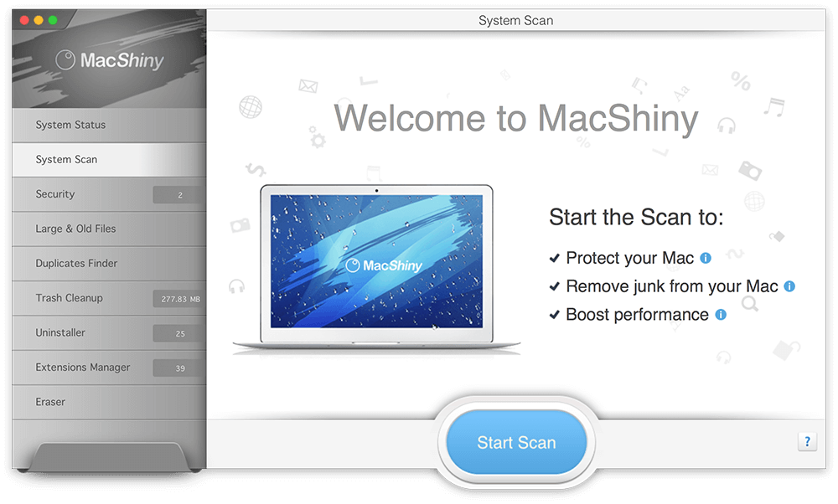838x504 pixels.
Task: Open info icon beside Boost performance
Action: point(721,315)
